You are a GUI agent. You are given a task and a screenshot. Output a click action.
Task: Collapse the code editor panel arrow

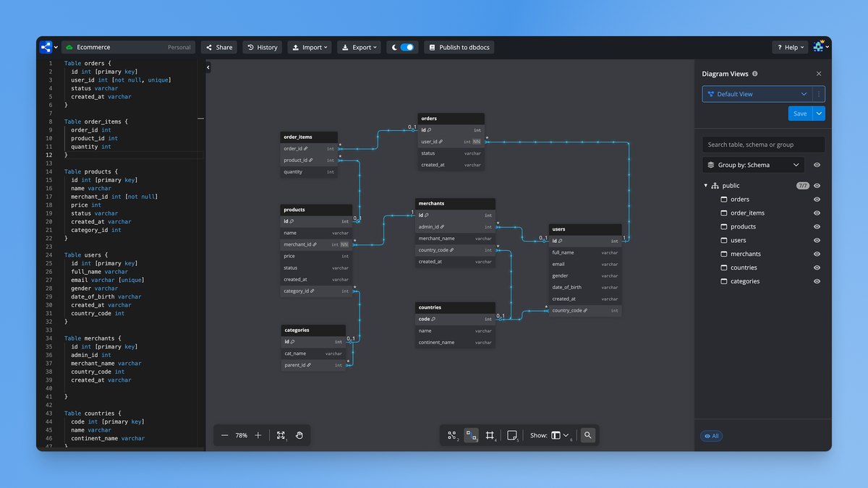(208, 67)
